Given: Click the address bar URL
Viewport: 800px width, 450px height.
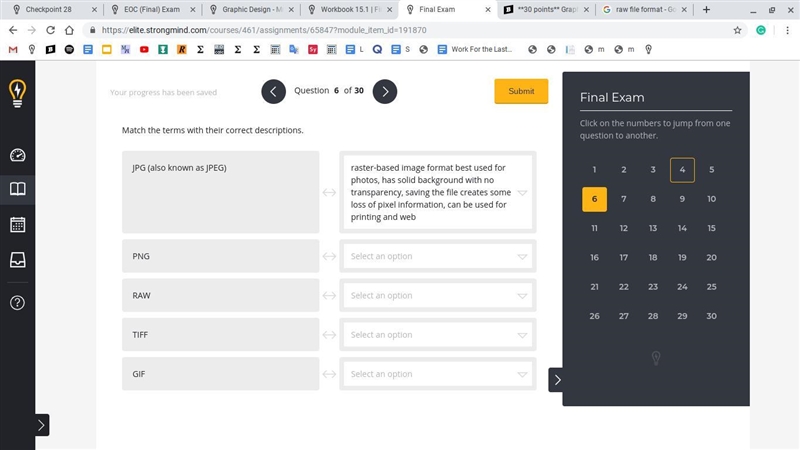Looking at the screenshot, I should click(264, 30).
